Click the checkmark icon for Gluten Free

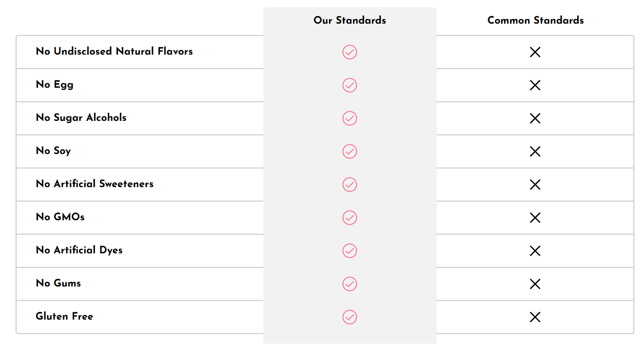click(x=350, y=317)
